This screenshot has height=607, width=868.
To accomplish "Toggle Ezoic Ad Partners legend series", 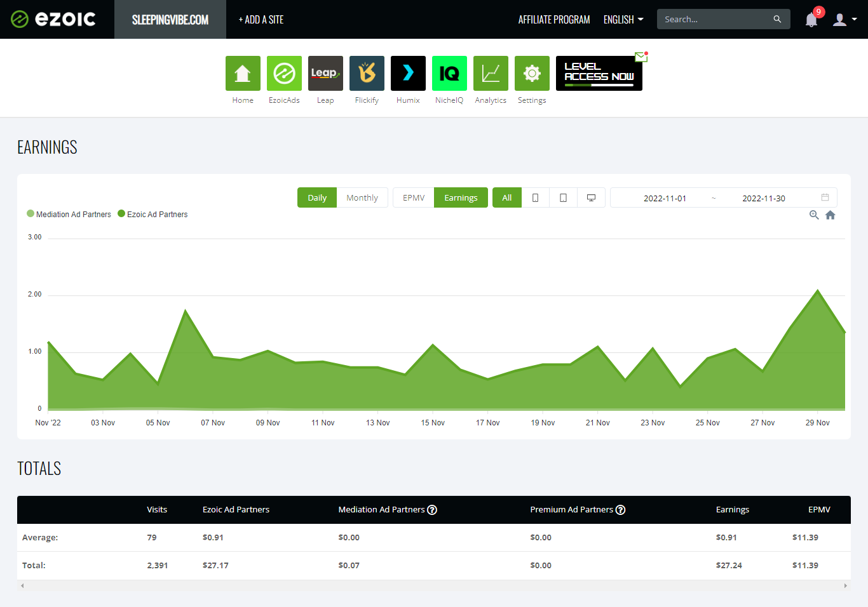I will pyautogui.click(x=153, y=214).
